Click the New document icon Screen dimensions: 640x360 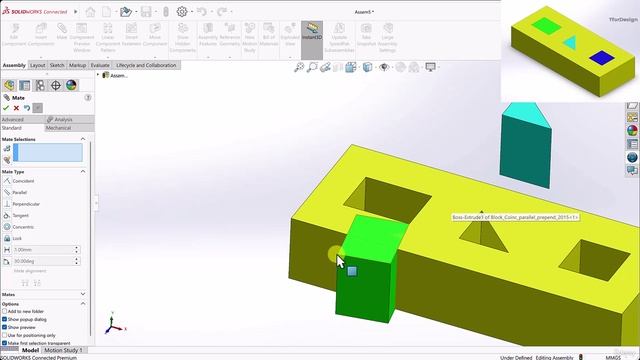[x=107, y=11]
